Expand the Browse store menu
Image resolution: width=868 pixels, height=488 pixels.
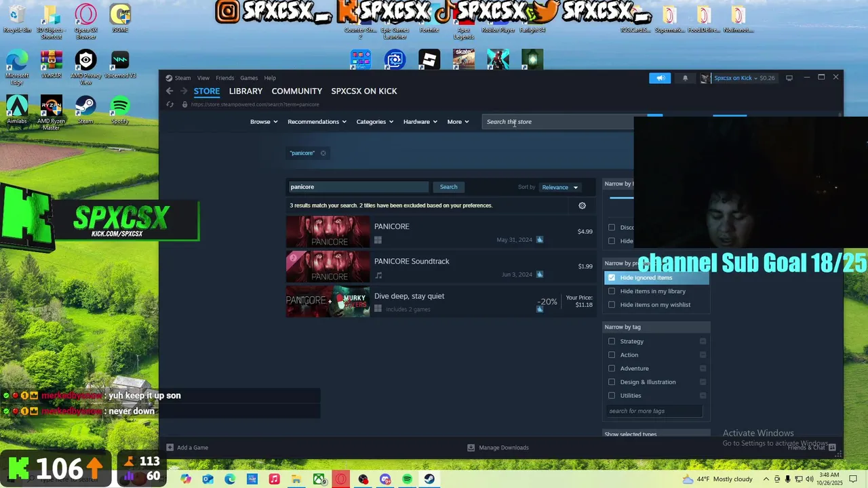click(x=264, y=122)
